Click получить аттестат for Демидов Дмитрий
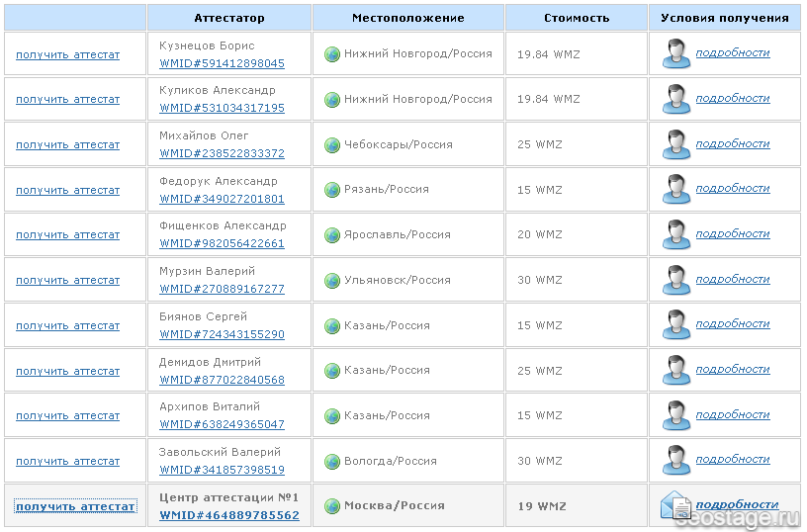The image size is (807, 532). click(68, 371)
